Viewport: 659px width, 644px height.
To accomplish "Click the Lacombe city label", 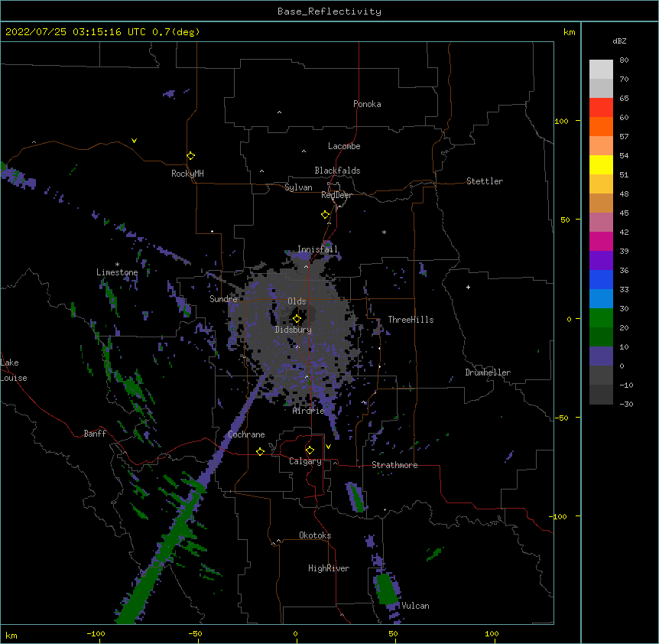I will coord(344,146).
